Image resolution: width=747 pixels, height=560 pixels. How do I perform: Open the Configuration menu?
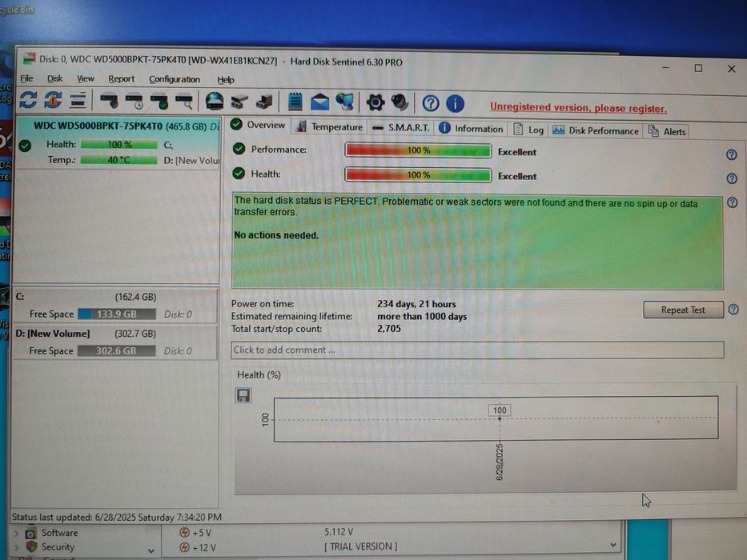click(x=175, y=79)
